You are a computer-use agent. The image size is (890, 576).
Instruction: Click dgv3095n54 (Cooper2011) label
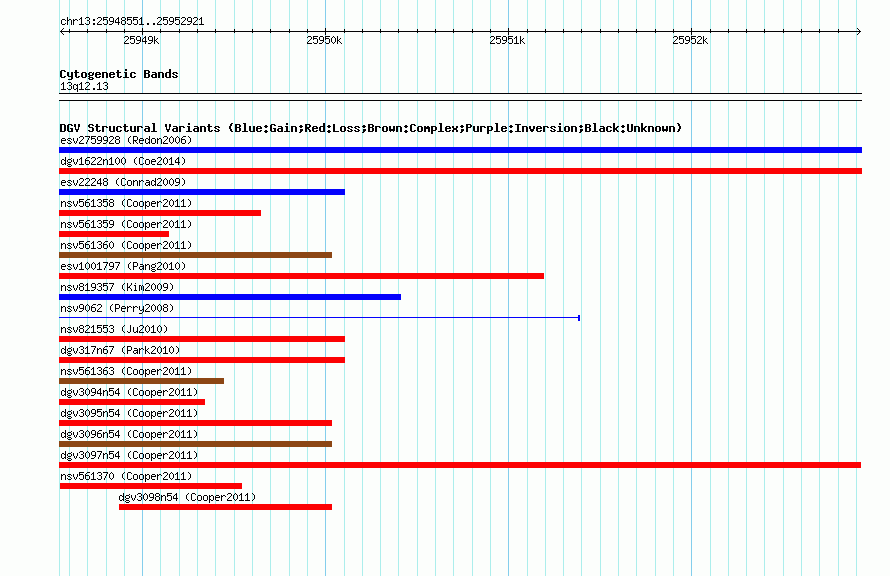point(129,413)
